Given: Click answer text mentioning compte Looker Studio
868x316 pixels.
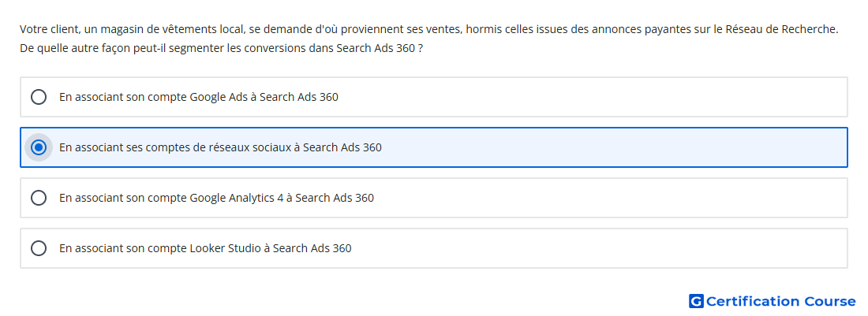Looking at the screenshot, I should coord(205,248).
